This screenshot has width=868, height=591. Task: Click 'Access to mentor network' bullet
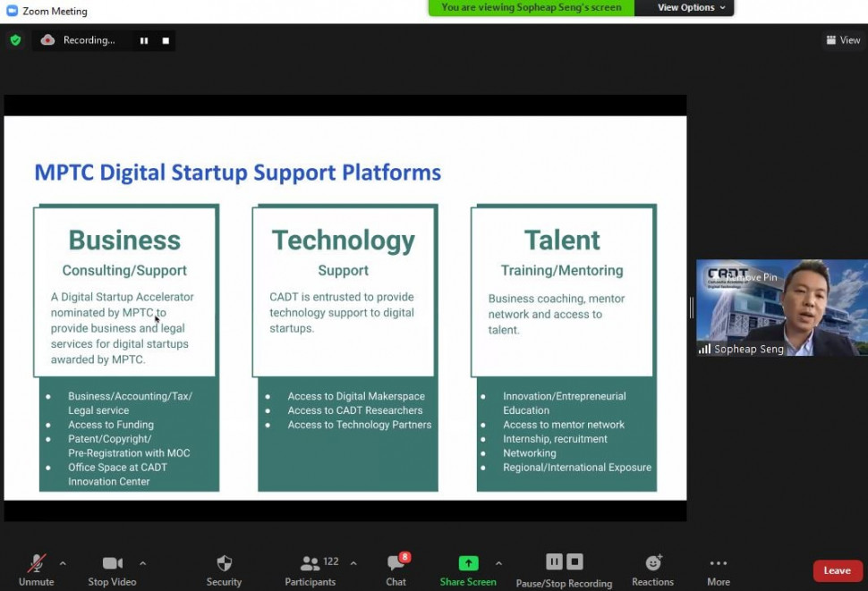click(564, 425)
